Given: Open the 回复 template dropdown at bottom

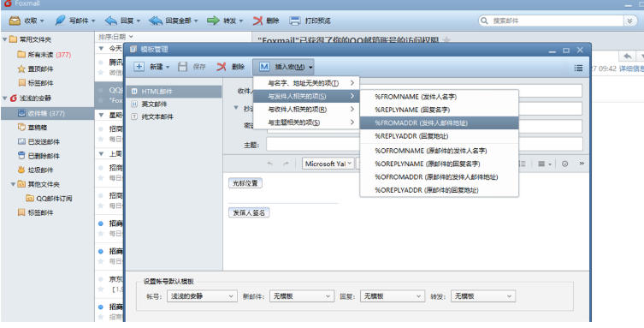Looking at the screenshot, I should coord(393,296).
